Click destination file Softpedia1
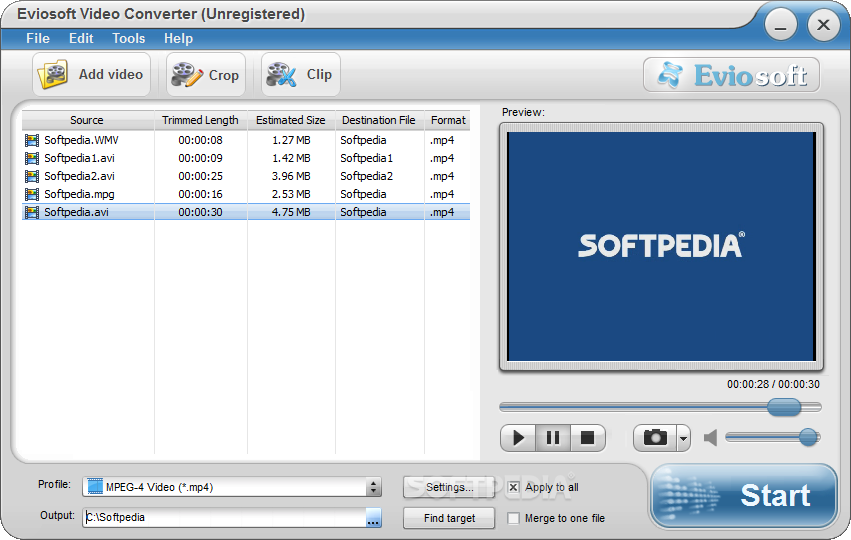 coord(366,158)
